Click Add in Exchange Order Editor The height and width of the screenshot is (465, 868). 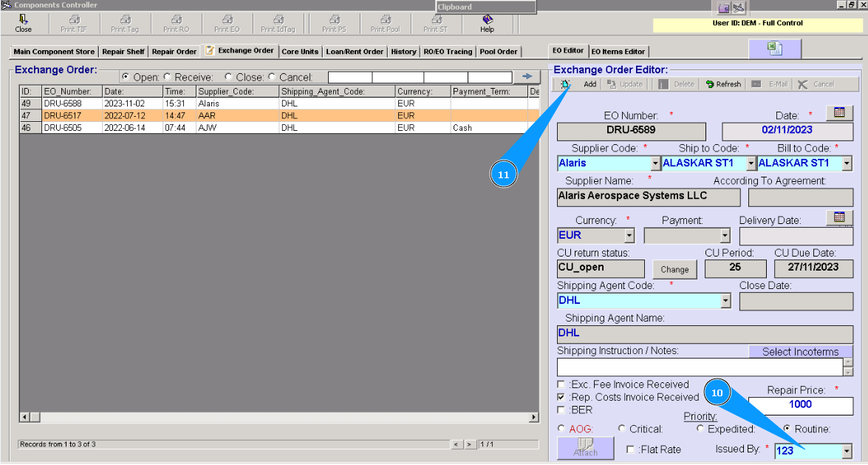tap(590, 84)
